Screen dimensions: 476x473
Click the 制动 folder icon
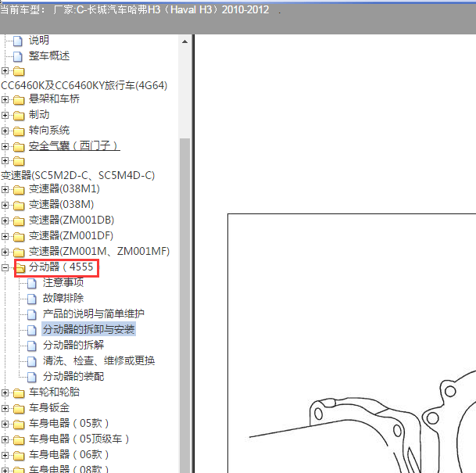[19, 116]
